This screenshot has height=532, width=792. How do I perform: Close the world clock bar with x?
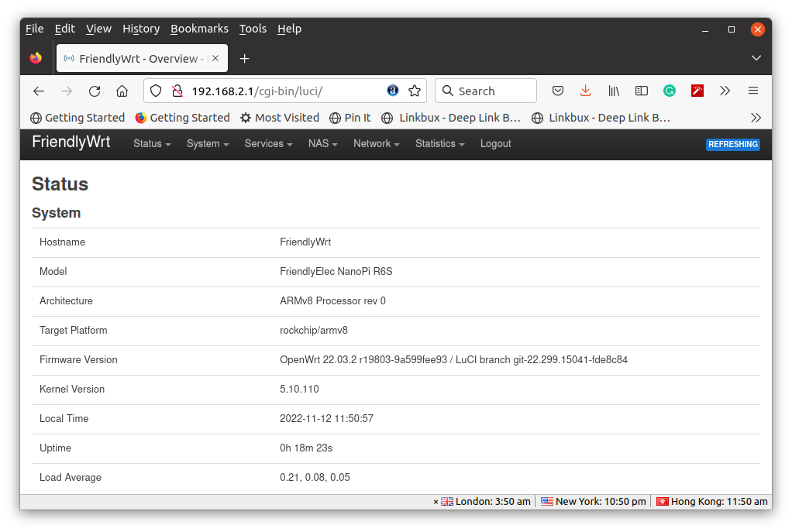pyautogui.click(x=436, y=502)
